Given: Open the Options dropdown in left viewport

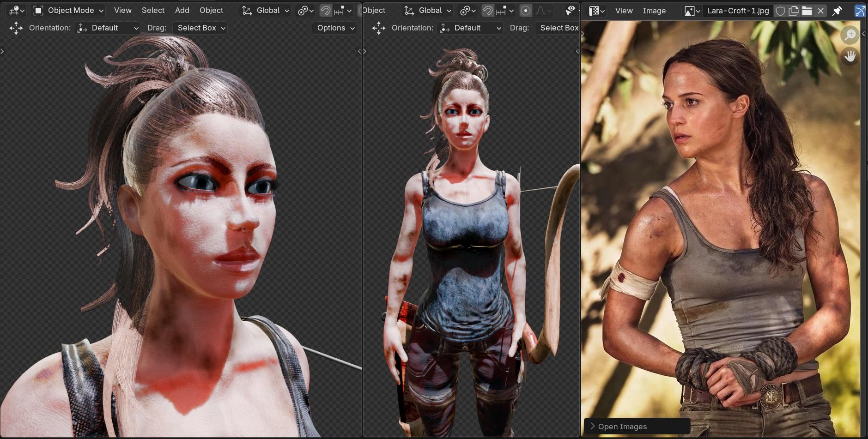Looking at the screenshot, I should pyautogui.click(x=335, y=28).
